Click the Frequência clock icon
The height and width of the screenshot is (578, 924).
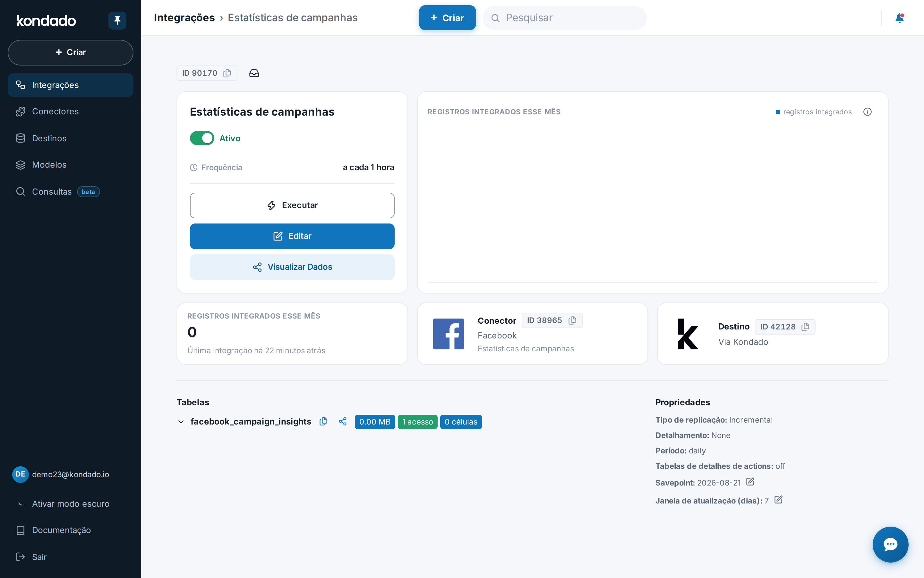[193, 167]
